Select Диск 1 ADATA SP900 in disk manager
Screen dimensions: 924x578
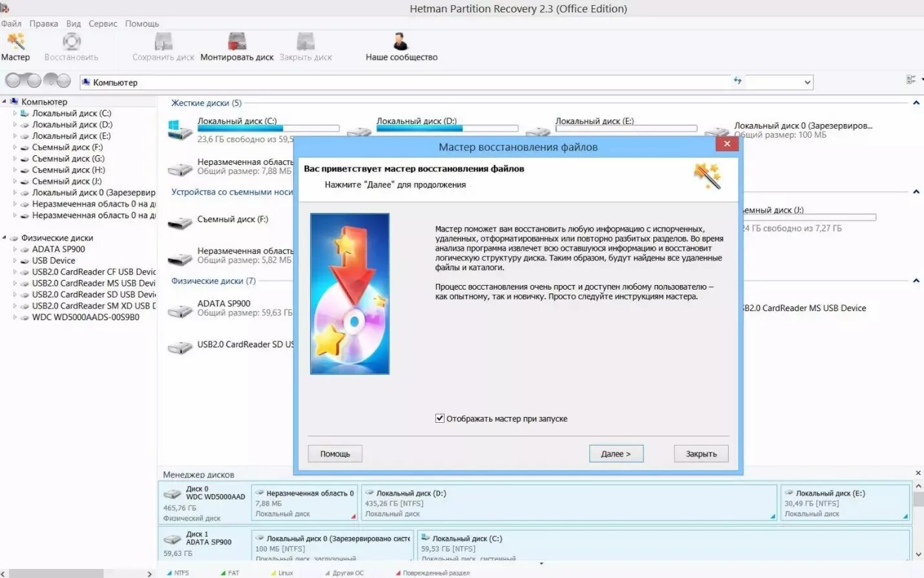point(204,544)
